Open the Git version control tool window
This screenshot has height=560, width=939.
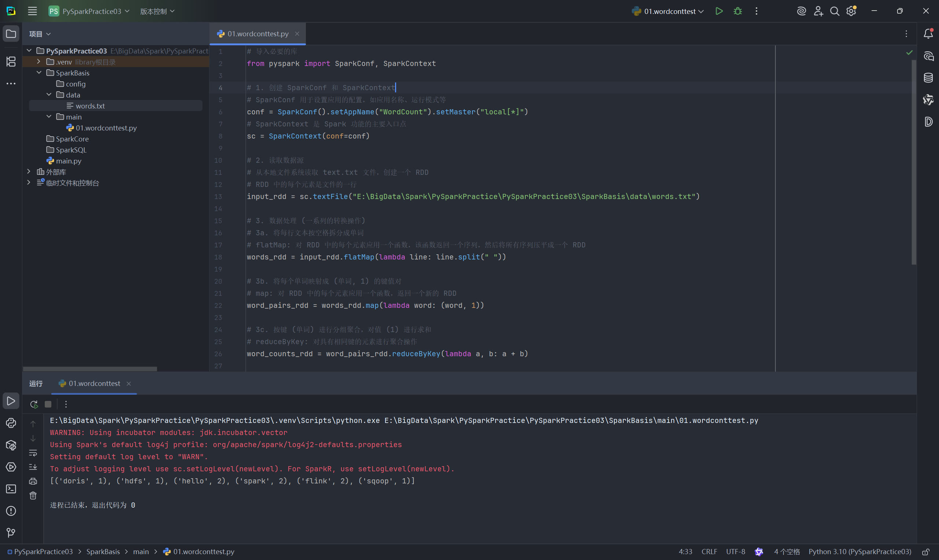[x=11, y=533]
